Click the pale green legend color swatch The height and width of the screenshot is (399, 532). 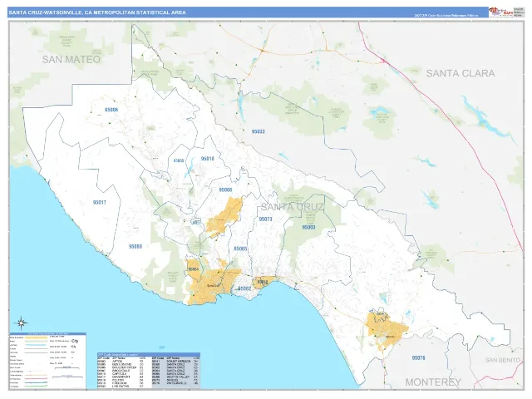(x=36, y=342)
